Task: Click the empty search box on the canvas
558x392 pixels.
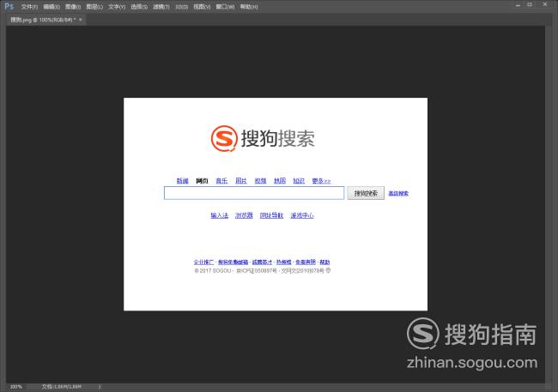Action: click(x=254, y=193)
